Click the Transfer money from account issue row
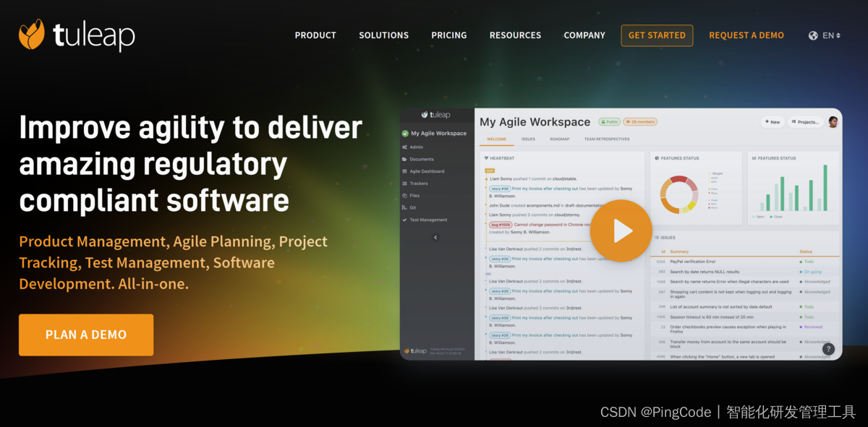This screenshot has width=868, height=427. [746, 344]
